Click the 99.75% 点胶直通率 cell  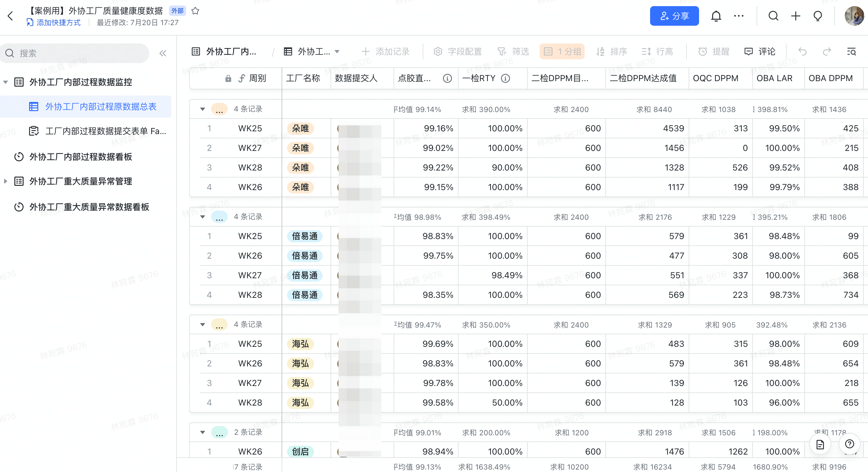coord(426,256)
